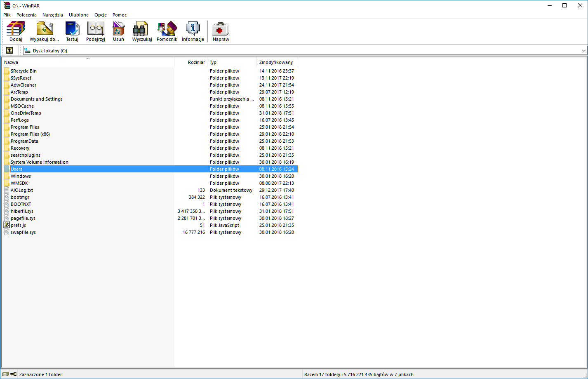Select the ProgramData folder name
This screenshot has width=588, height=379.
[24, 141]
